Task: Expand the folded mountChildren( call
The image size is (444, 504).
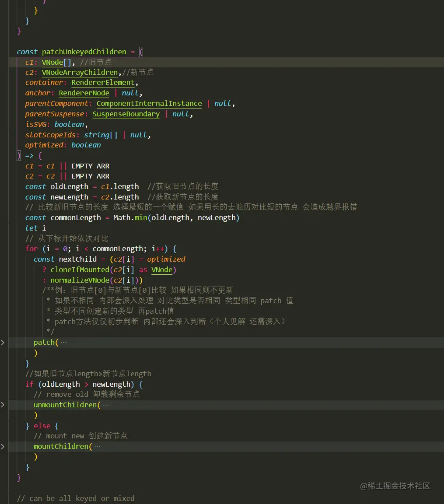Action: click(x=3, y=446)
